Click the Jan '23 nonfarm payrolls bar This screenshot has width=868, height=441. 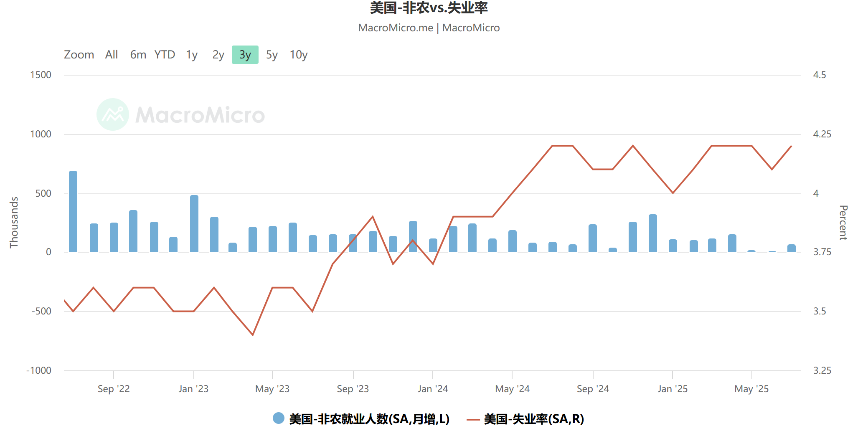coord(194,223)
